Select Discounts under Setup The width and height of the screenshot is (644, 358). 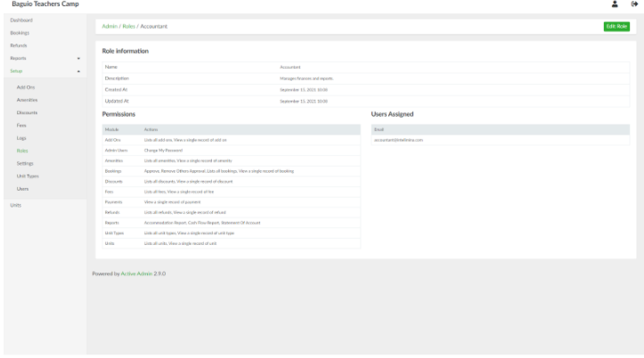click(x=28, y=113)
